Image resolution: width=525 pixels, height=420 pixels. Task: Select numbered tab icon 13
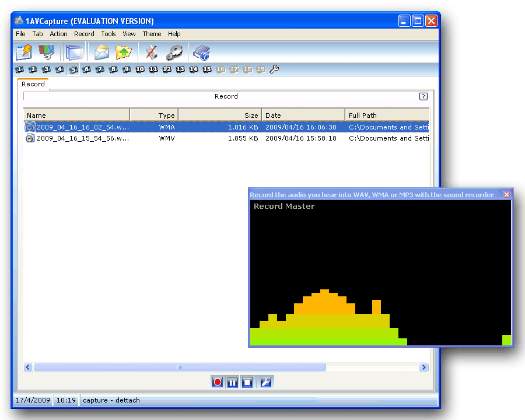[180, 69]
